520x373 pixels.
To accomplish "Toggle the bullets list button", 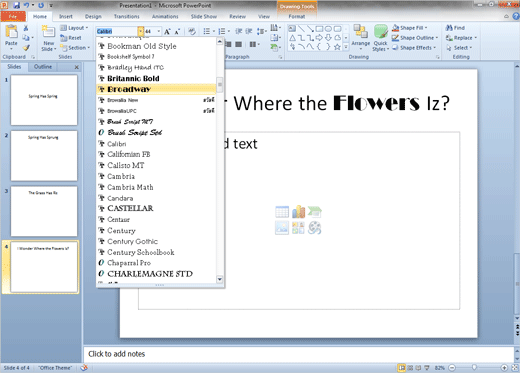I will click(207, 31).
